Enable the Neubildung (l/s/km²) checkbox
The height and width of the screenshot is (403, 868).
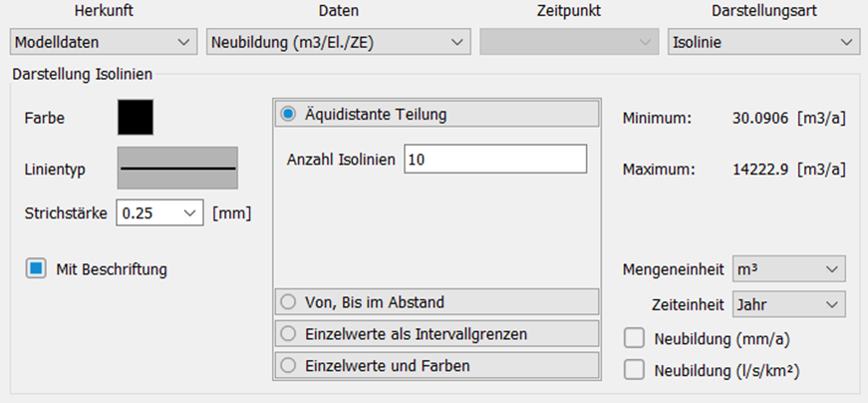tap(634, 370)
